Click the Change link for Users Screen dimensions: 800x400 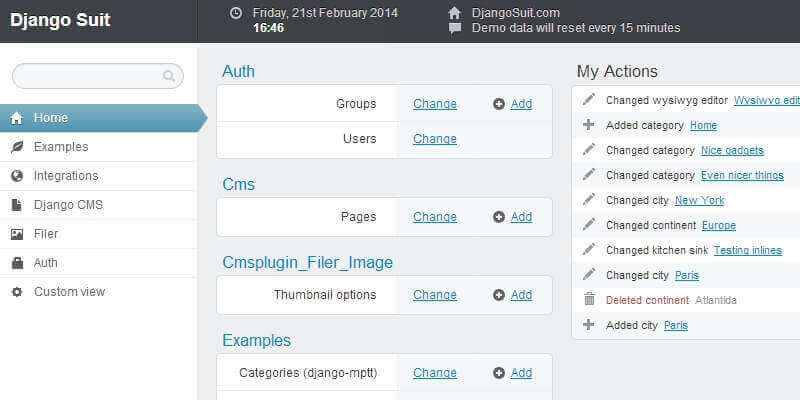[x=435, y=139]
